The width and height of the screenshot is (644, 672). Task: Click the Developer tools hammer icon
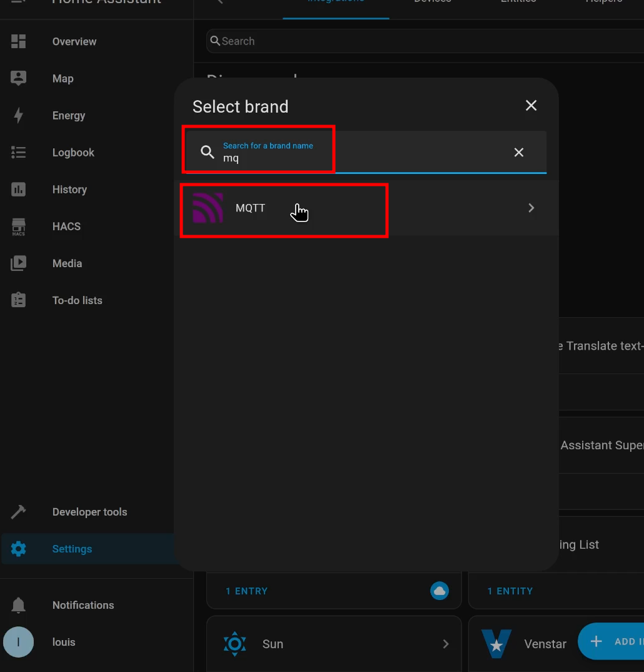pos(18,512)
